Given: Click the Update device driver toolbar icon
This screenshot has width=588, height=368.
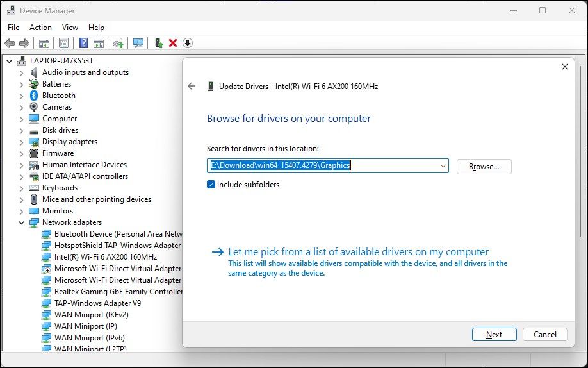Looking at the screenshot, I should (x=158, y=43).
